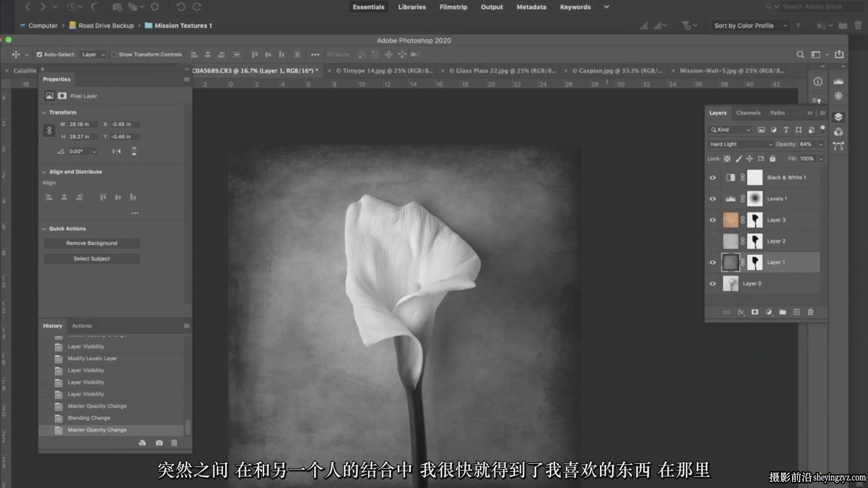Switch to the Paths tab

(778, 113)
